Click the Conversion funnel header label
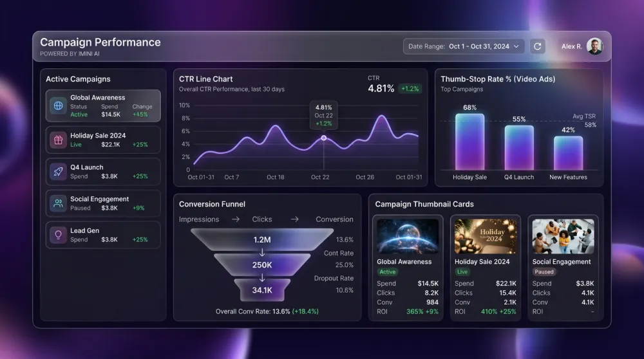Viewport: 644px width, 359px height. coord(334,219)
